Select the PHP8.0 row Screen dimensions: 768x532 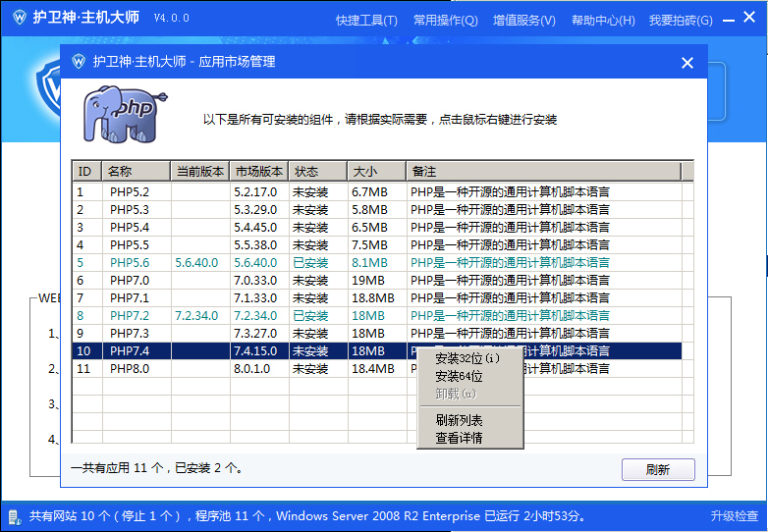point(377,368)
